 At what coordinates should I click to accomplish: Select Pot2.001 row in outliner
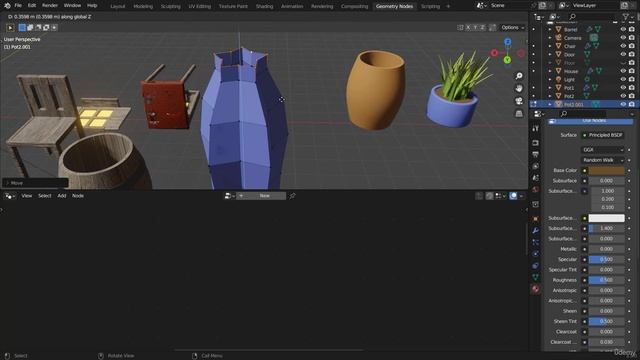click(x=584, y=104)
